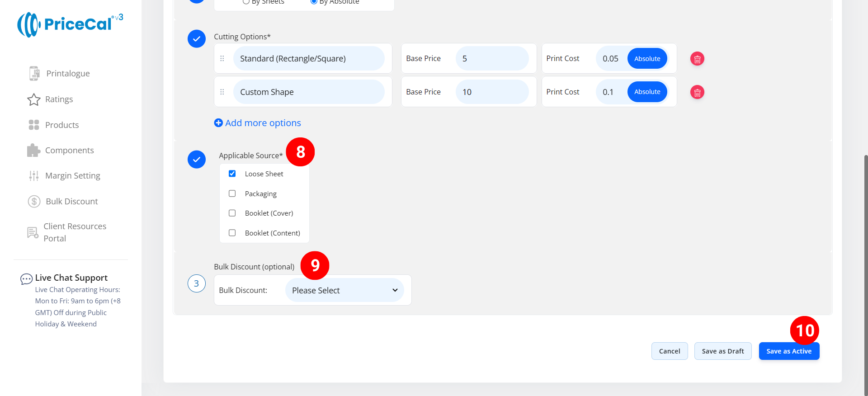Toggle Absolute button for 0.1 print cost
The image size is (868, 396).
tap(647, 92)
